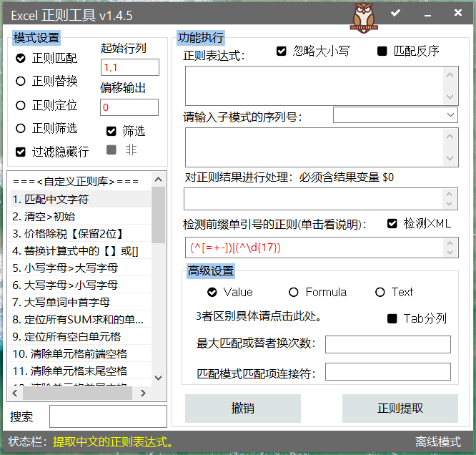Select the 正则匹配 mode

tap(46, 58)
